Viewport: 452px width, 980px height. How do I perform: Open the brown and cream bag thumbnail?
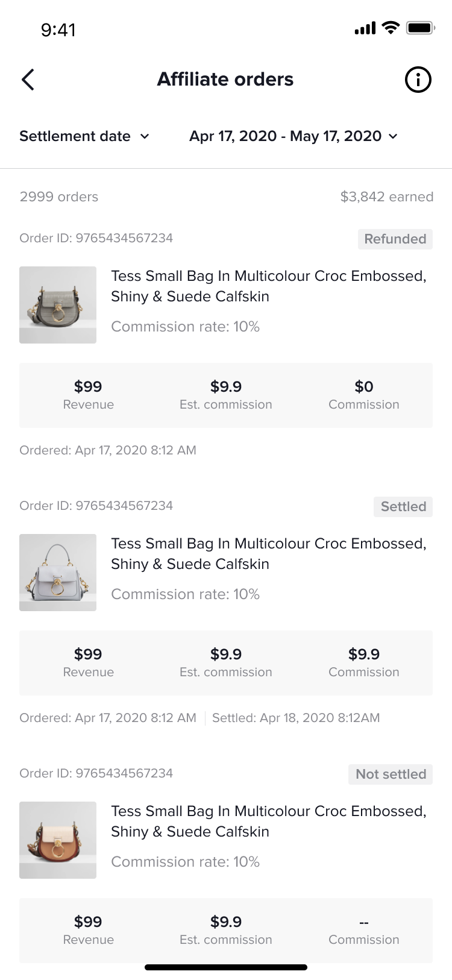coord(58,840)
